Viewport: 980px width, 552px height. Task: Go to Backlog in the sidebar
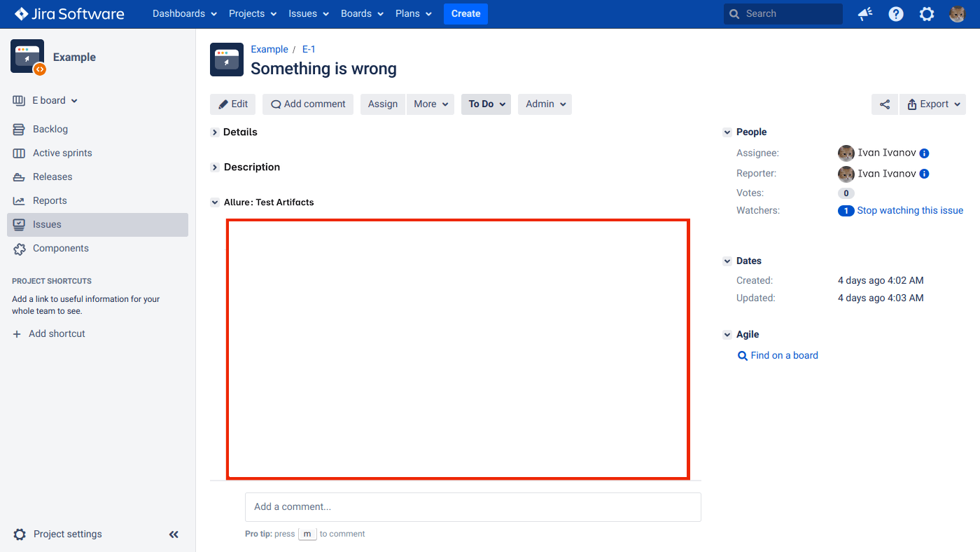[50, 130]
